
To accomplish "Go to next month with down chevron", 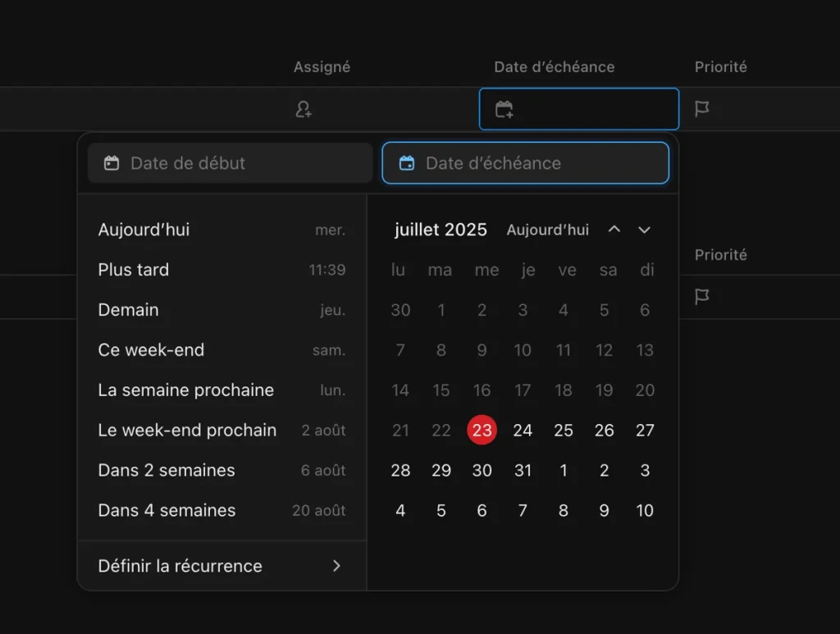I will click(645, 230).
